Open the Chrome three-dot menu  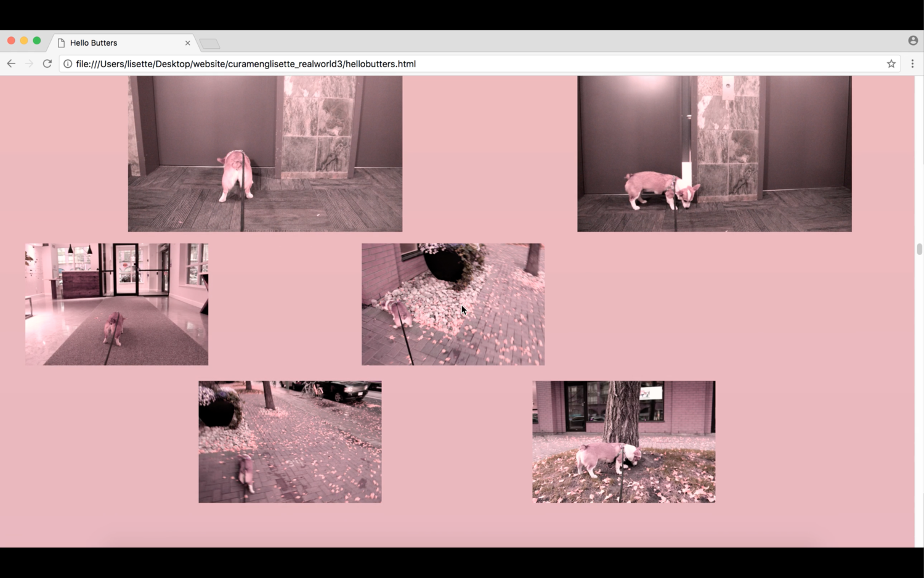912,63
